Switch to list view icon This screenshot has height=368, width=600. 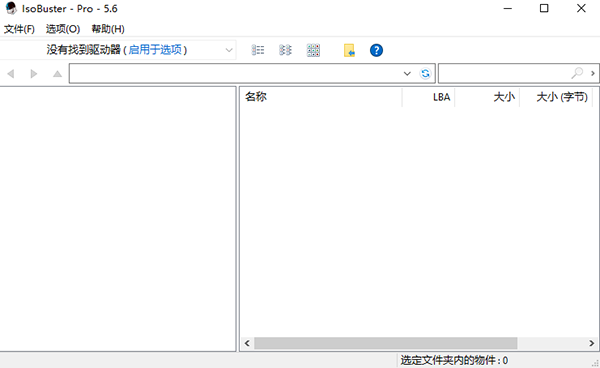pyautogui.click(x=258, y=50)
